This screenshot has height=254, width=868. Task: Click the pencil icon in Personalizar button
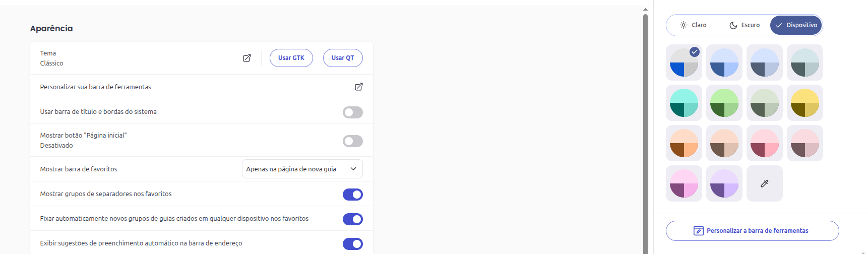point(699,231)
